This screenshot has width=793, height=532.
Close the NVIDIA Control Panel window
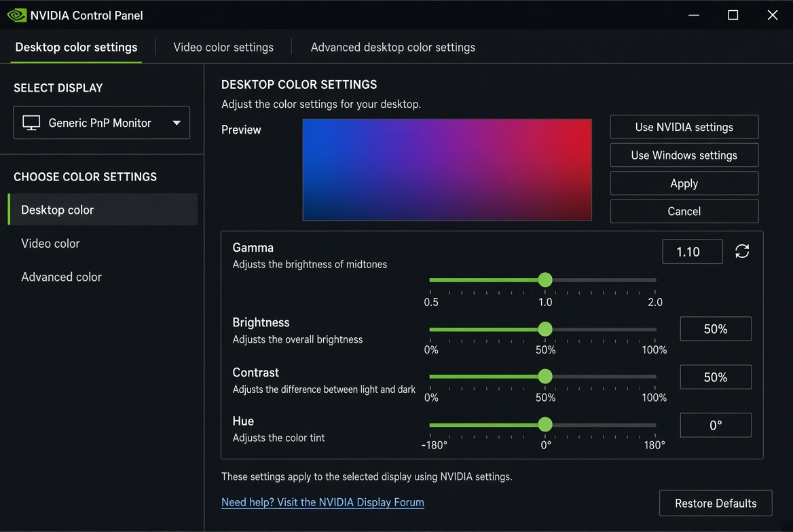pos(772,15)
